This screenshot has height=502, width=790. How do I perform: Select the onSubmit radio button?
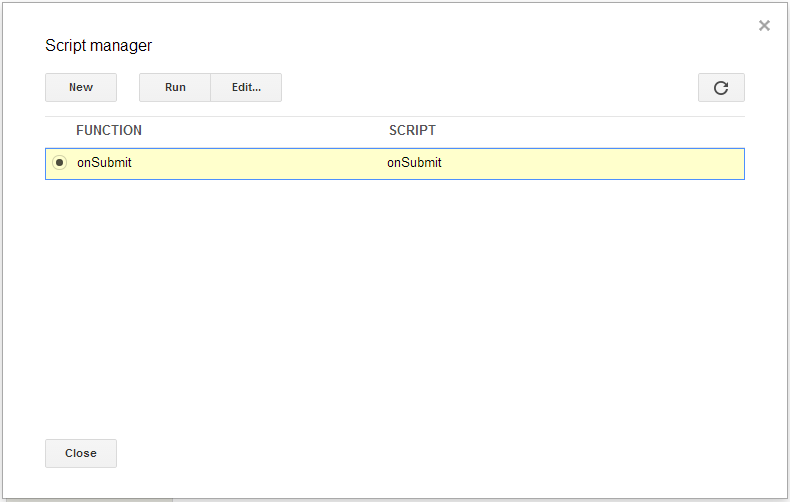tap(60, 163)
